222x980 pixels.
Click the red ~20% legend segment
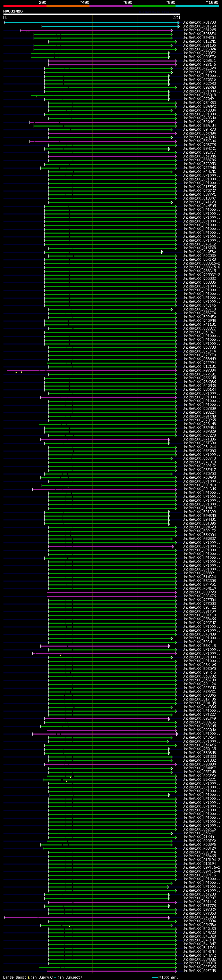point(25,6)
